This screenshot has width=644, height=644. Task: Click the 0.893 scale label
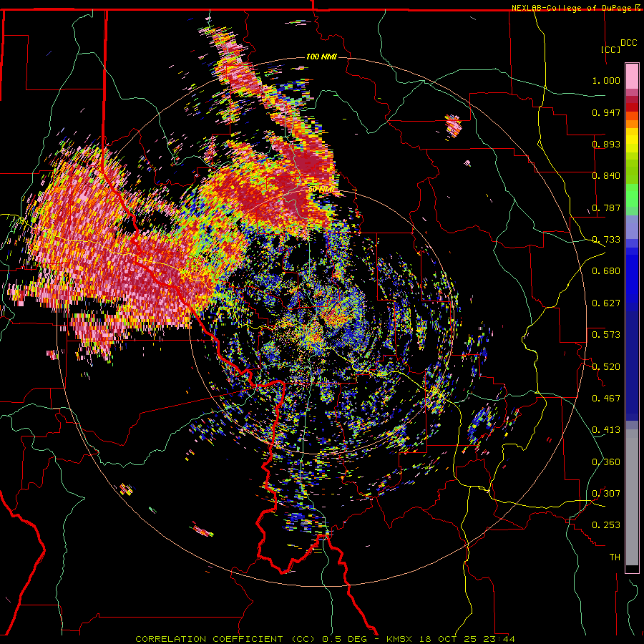click(x=606, y=144)
